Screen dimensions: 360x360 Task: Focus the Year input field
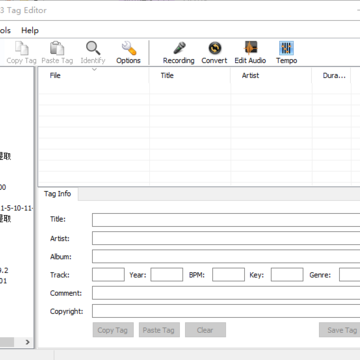pyautogui.click(x=167, y=275)
